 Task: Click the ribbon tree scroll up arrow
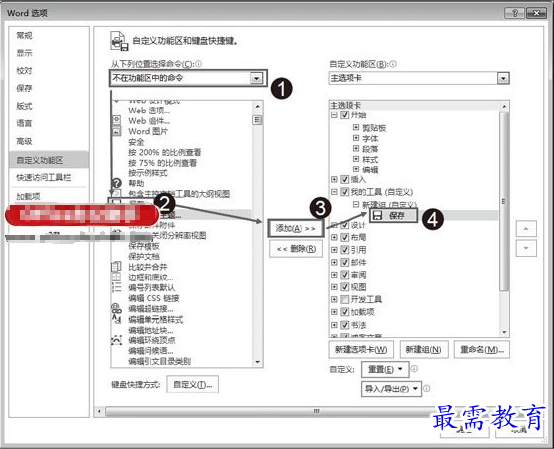(504, 106)
